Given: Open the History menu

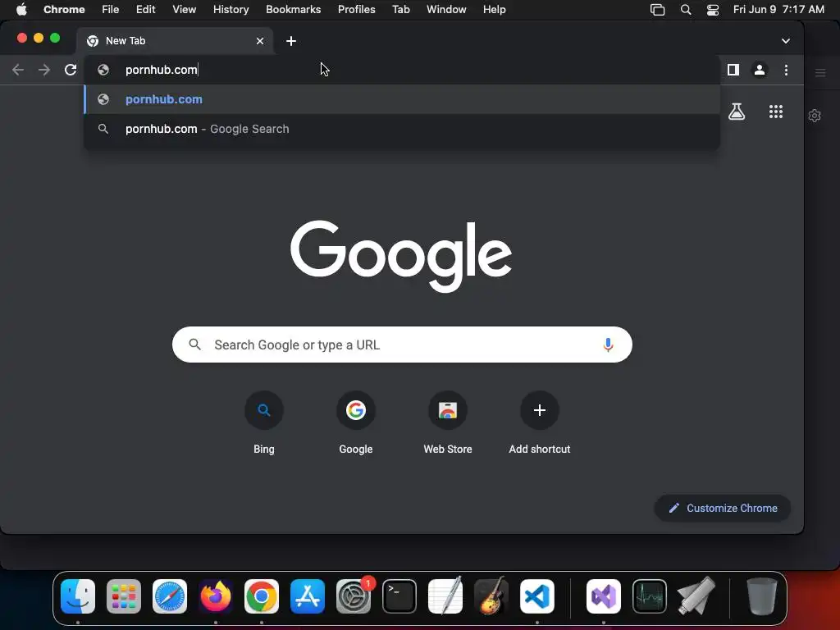Looking at the screenshot, I should tap(231, 10).
